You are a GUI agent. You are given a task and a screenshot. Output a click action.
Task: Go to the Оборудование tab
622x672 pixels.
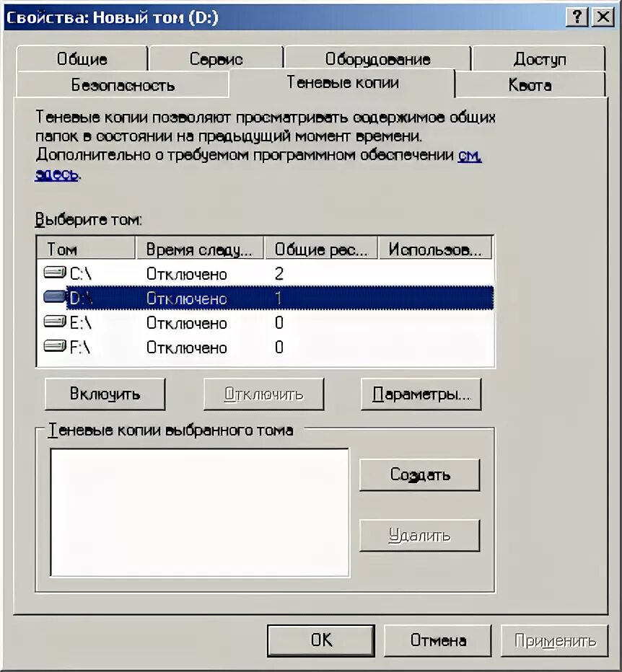click(x=377, y=58)
